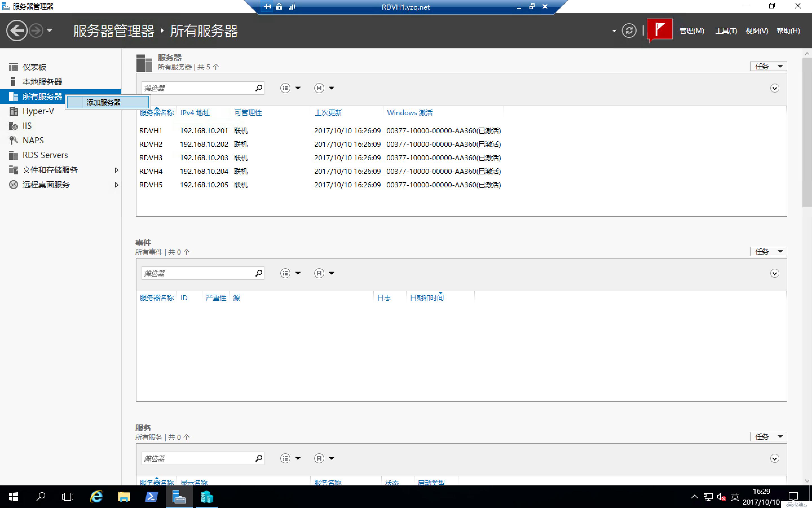Open the 任务 dropdown for 服务 section
The image size is (812, 508).
point(768,436)
